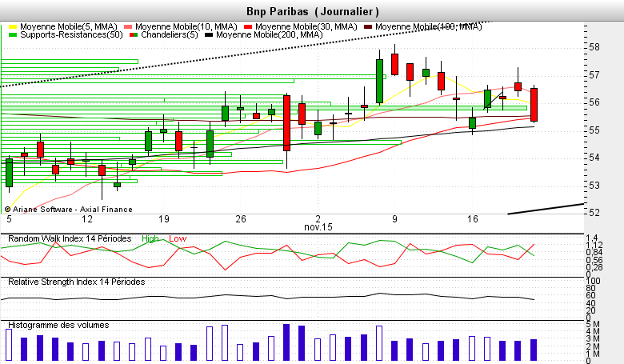Viewport: 624px width, 364px height.
Task: Click the 1,4 label on the Random Walk axis
Action: (x=592, y=238)
